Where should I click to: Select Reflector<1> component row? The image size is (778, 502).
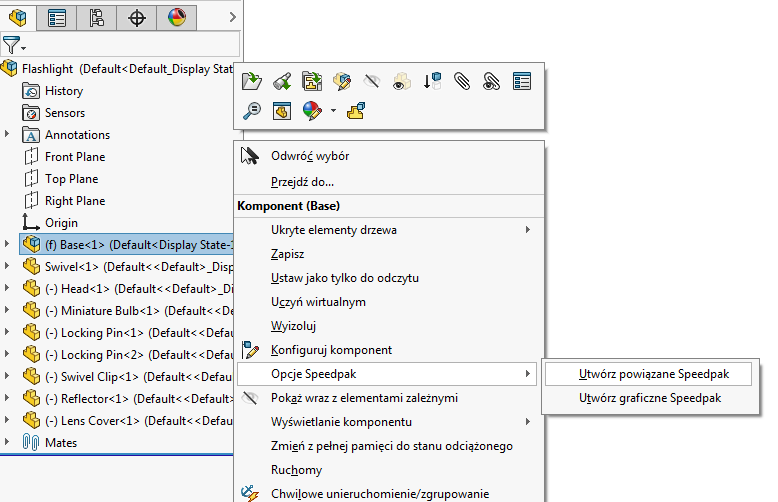[x=127, y=399]
